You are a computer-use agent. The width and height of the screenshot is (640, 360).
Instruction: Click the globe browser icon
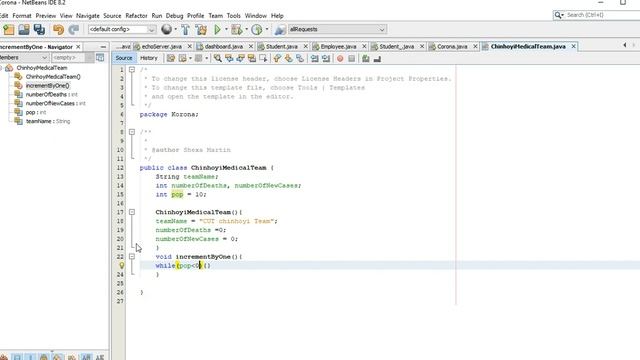pos(166,29)
